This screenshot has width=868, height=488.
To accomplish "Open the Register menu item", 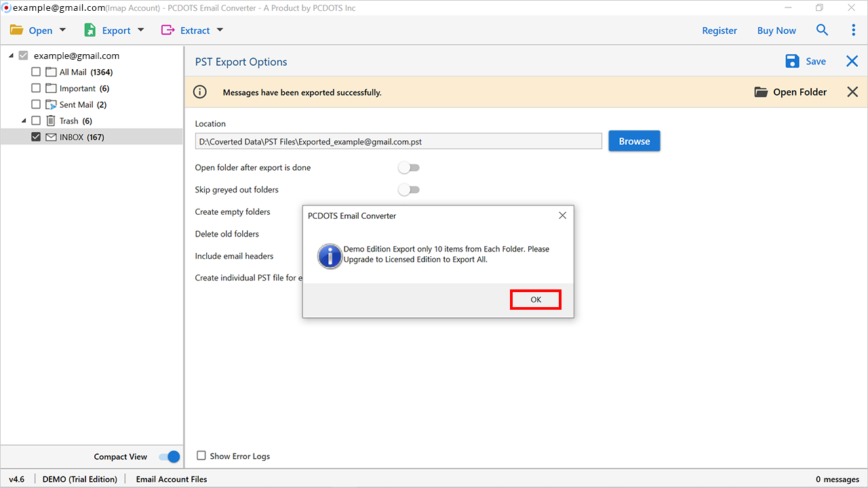I will pyautogui.click(x=719, y=30).
